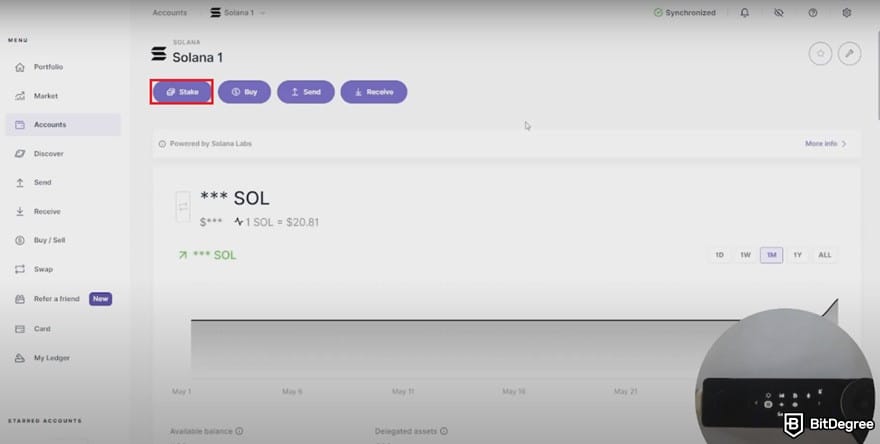Screen dimensions: 880x444
Task: Open the help question mark icon
Action: point(813,12)
